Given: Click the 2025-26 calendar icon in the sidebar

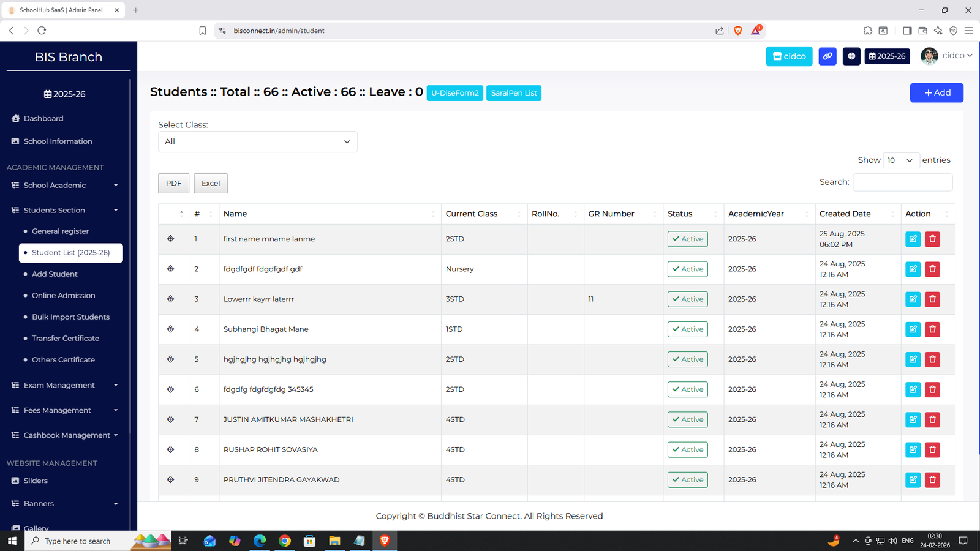Looking at the screenshot, I should tap(47, 94).
